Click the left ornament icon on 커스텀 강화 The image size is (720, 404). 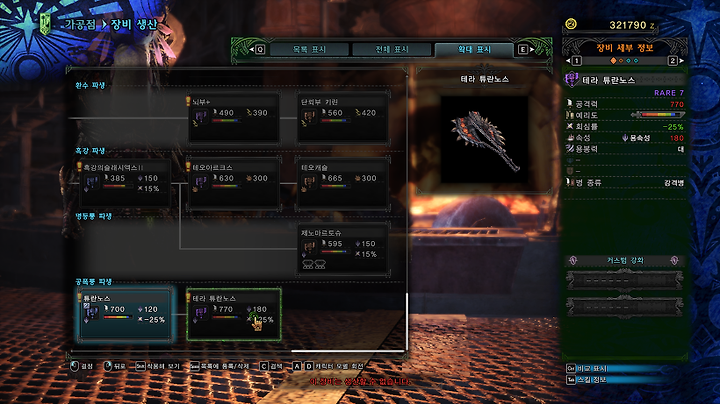coord(573,260)
